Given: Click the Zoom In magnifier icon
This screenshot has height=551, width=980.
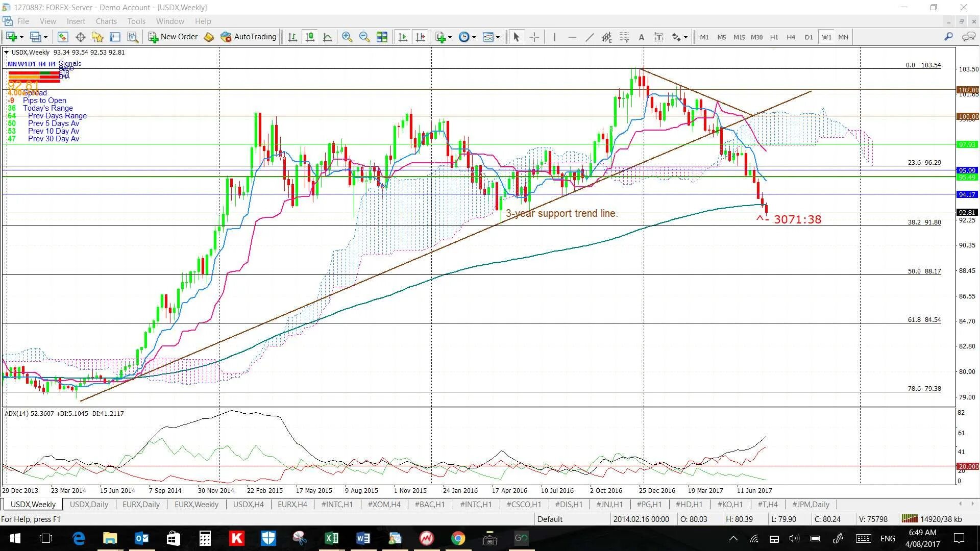Looking at the screenshot, I should (x=347, y=37).
